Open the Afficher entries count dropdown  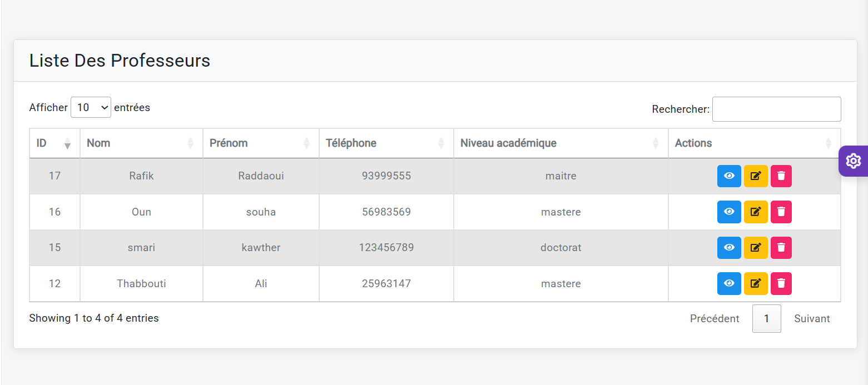point(91,108)
